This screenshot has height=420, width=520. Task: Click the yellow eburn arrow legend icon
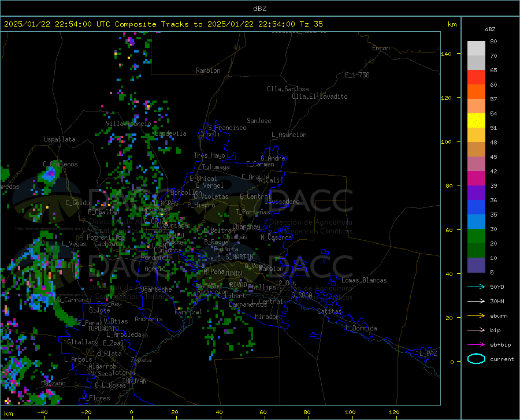pyautogui.click(x=476, y=315)
